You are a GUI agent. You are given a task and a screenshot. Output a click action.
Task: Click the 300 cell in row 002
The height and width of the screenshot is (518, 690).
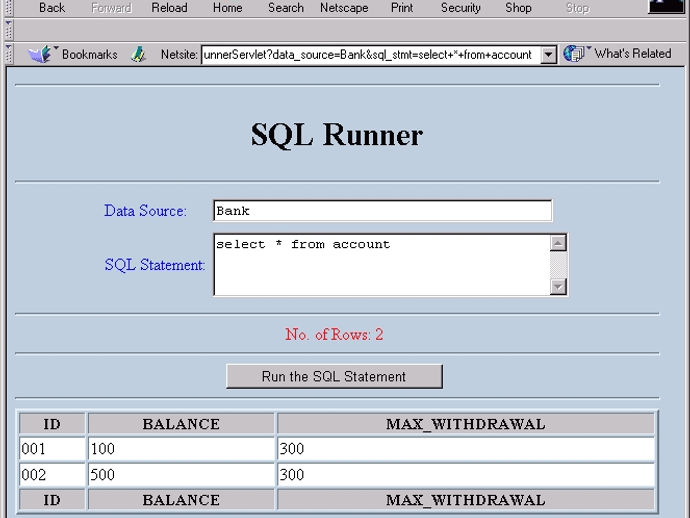(466, 474)
